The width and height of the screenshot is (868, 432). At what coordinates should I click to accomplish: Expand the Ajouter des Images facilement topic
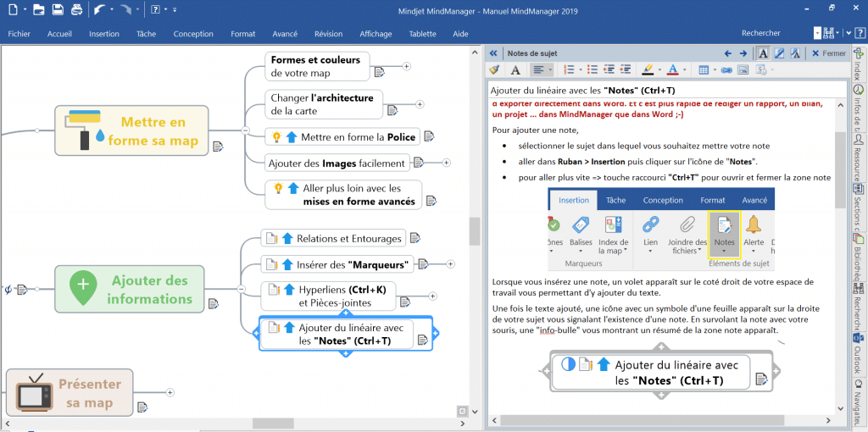[x=447, y=163]
